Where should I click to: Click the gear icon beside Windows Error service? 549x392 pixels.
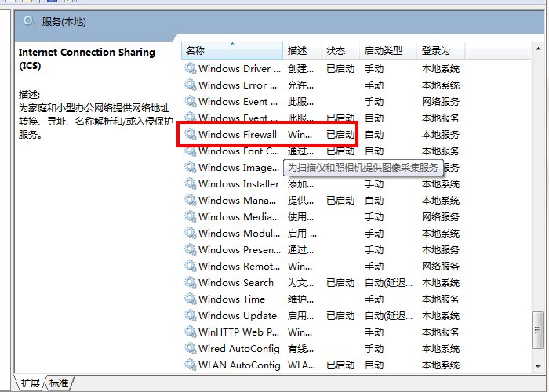point(190,85)
